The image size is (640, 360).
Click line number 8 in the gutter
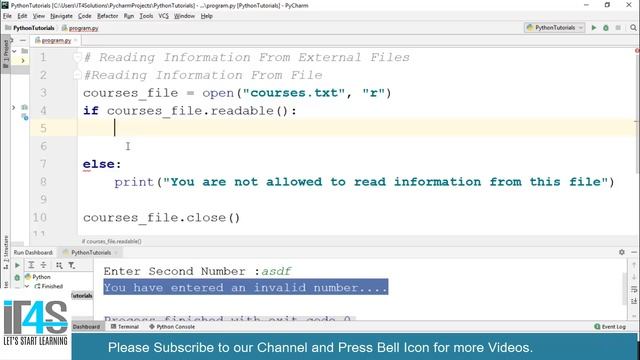43,182
